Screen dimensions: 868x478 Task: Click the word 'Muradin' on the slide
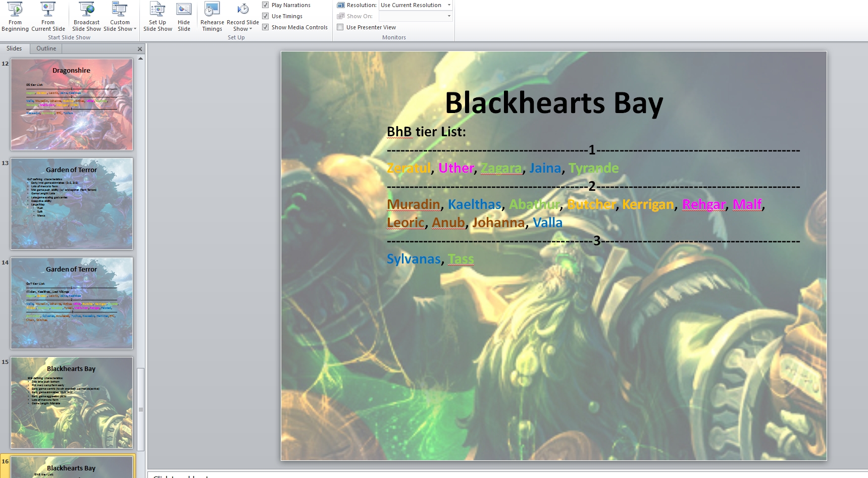tap(414, 204)
